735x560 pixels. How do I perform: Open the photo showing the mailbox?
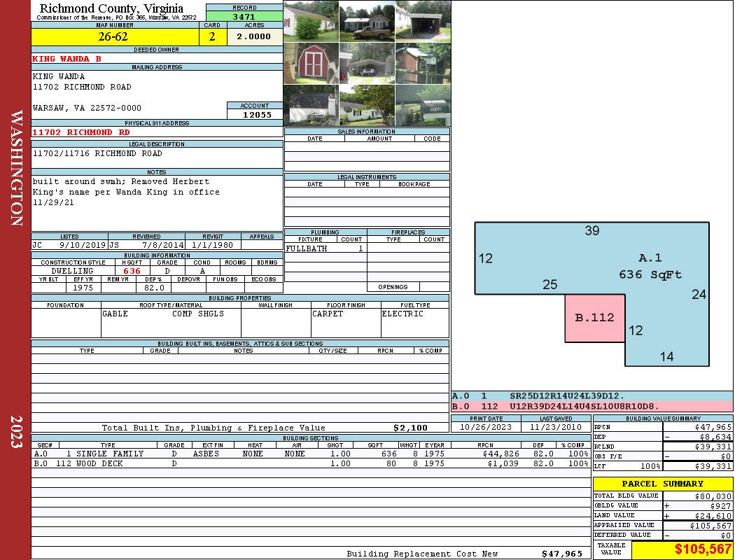click(423, 105)
